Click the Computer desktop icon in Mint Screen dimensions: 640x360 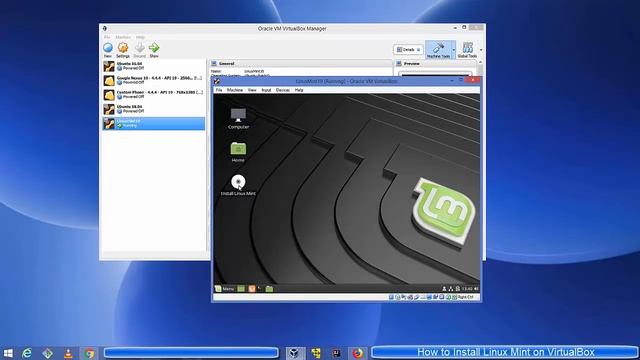coord(238,119)
